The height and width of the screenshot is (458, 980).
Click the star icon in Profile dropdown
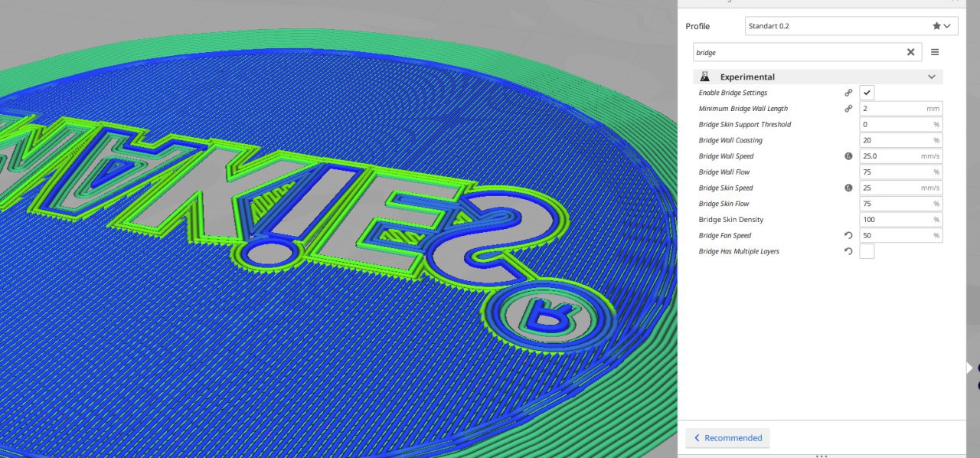click(936, 26)
